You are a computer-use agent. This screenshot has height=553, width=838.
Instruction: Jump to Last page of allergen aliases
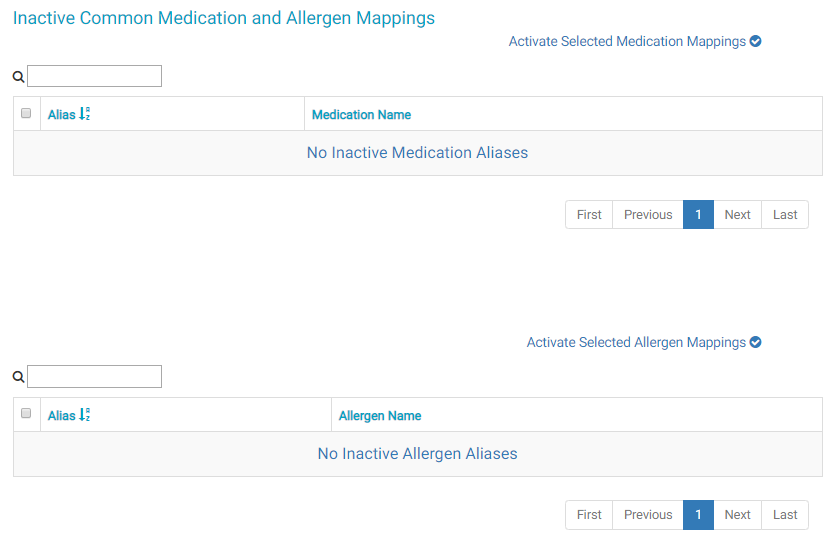point(785,515)
